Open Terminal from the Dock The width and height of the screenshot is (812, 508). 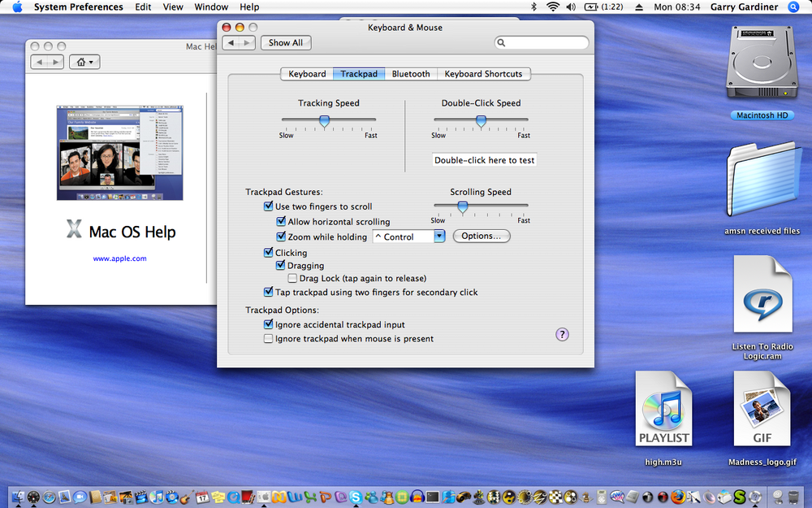pos(433,497)
